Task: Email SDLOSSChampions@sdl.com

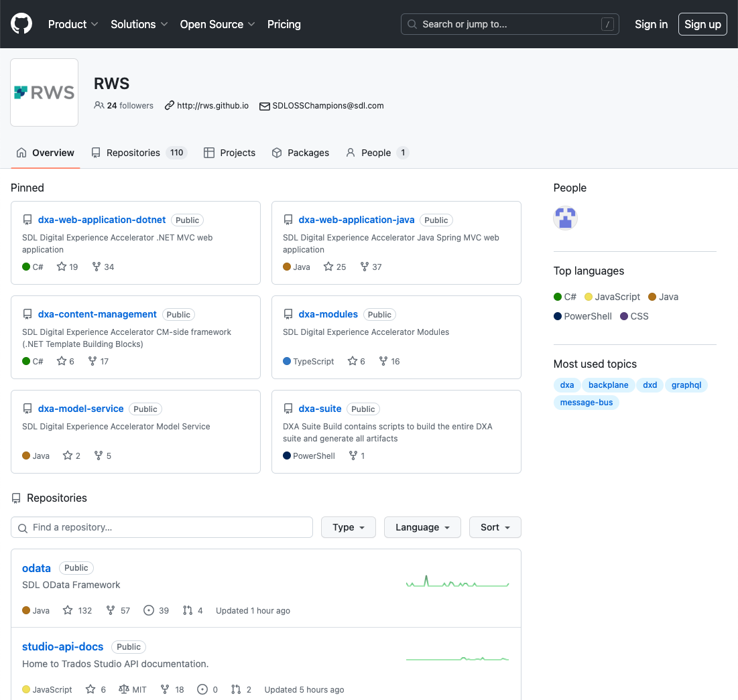Action: [x=328, y=105]
